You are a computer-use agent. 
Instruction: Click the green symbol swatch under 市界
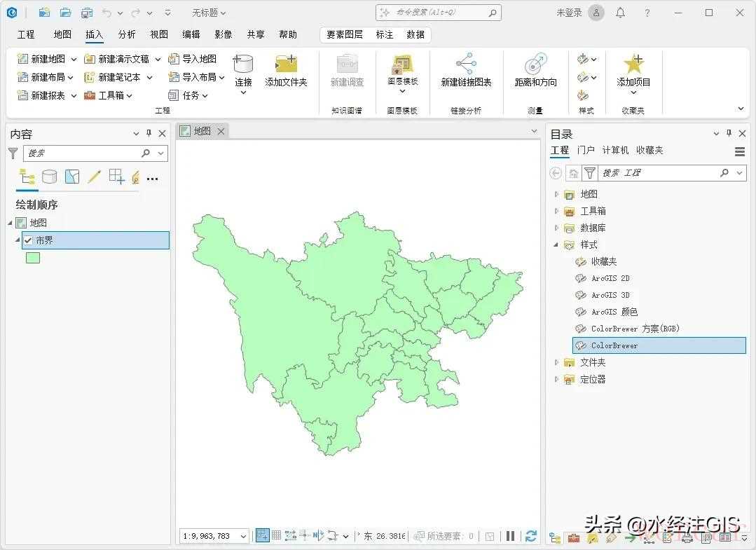tap(33, 258)
